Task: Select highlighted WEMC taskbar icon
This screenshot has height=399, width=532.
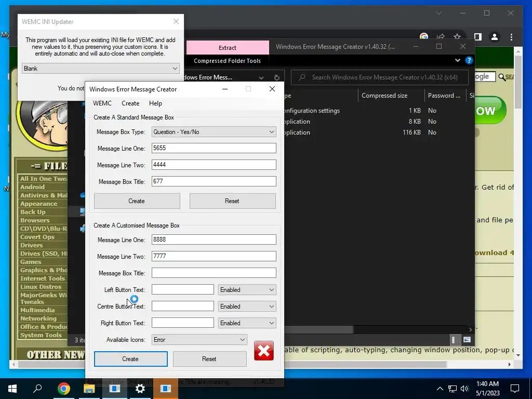Action: 166,388
